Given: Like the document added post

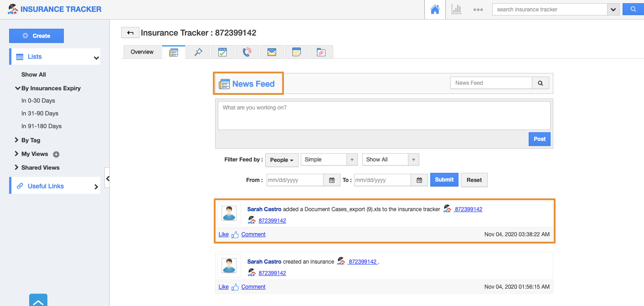Looking at the screenshot, I should (223, 234).
